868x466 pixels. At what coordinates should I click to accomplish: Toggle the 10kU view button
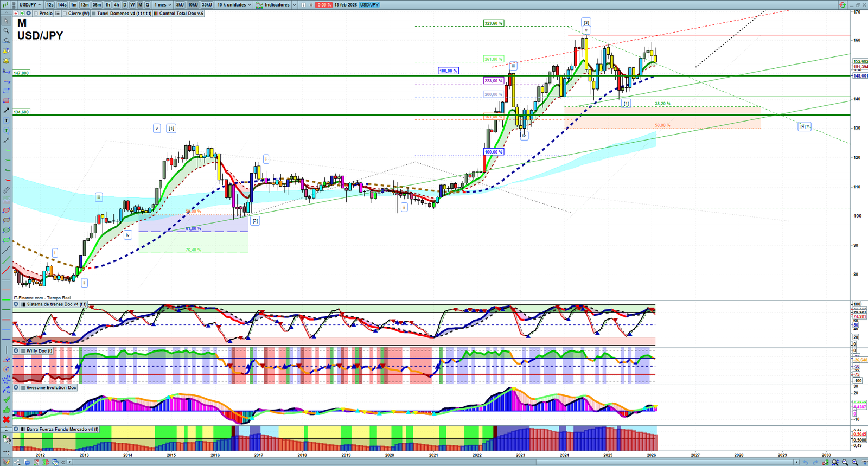coord(193,5)
